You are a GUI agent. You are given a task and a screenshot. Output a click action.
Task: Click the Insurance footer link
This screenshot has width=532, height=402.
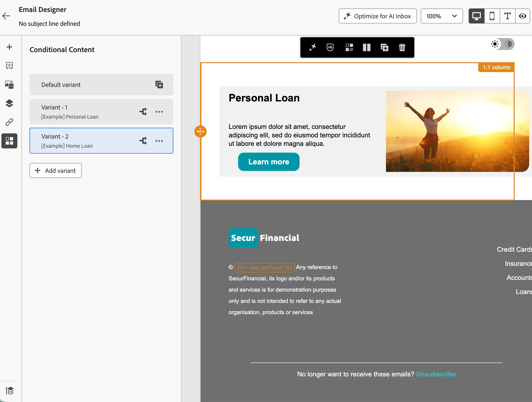point(518,264)
